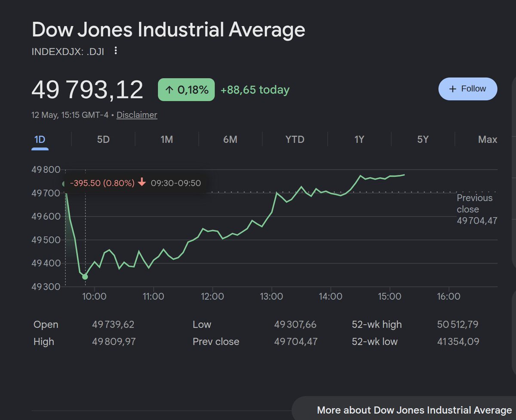Click the green 0,18% change badge
Image resolution: width=516 pixels, height=420 pixels.
point(186,90)
